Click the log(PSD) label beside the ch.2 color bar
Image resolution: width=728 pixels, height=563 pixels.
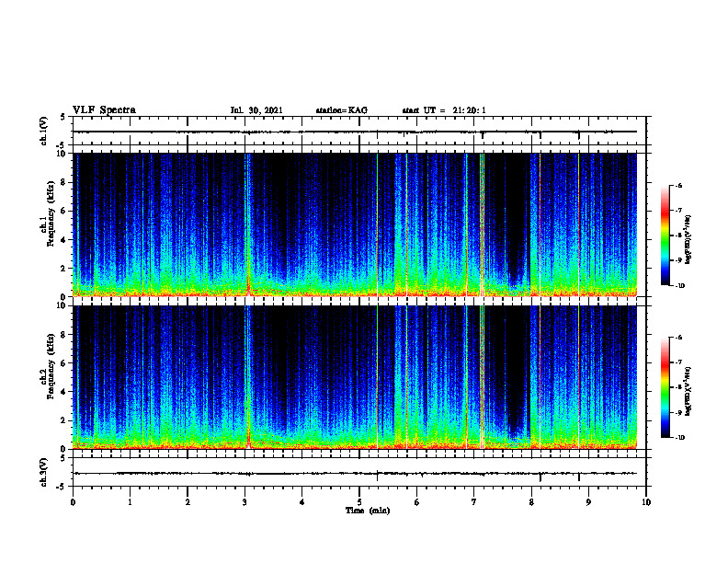pyautogui.click(x=688, y=391)
